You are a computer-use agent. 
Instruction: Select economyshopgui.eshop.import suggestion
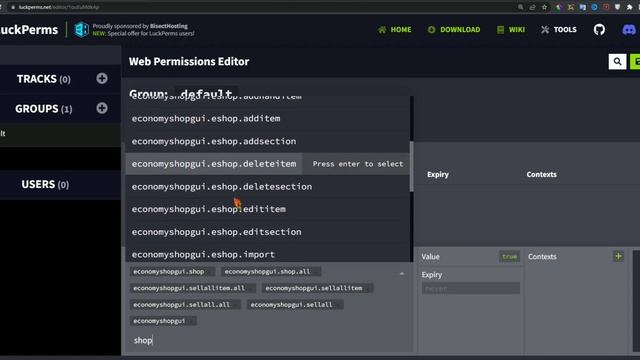pos(267,254)
